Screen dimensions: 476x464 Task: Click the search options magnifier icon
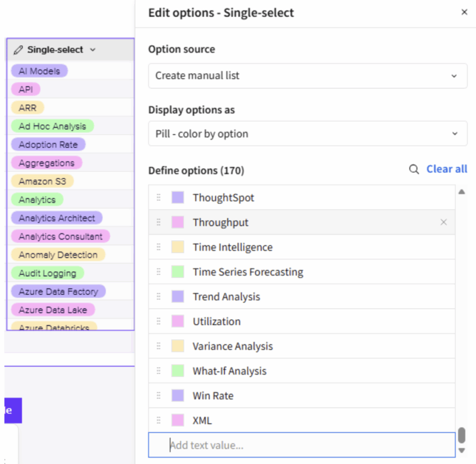(x=414, y=170)
